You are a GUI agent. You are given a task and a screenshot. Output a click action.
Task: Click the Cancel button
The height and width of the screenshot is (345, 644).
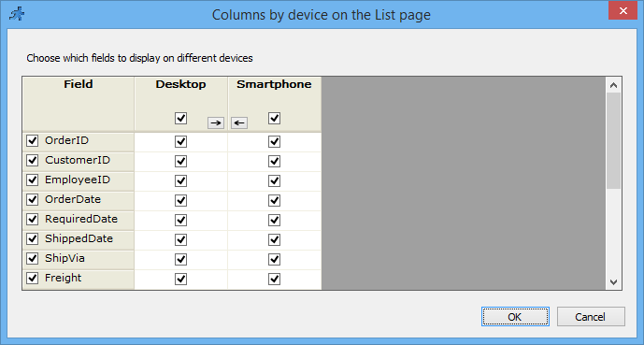[591, 317]
